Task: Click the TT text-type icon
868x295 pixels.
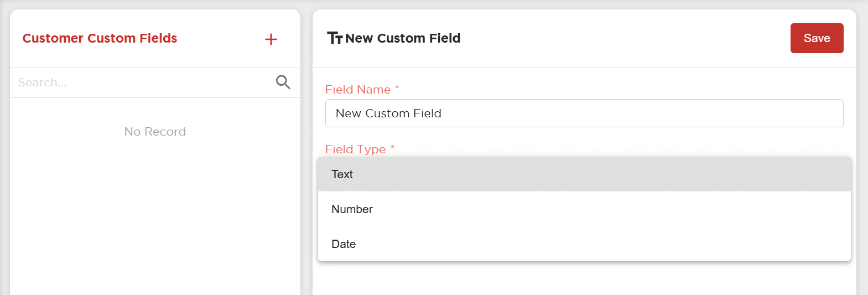Action: (335, 38)
